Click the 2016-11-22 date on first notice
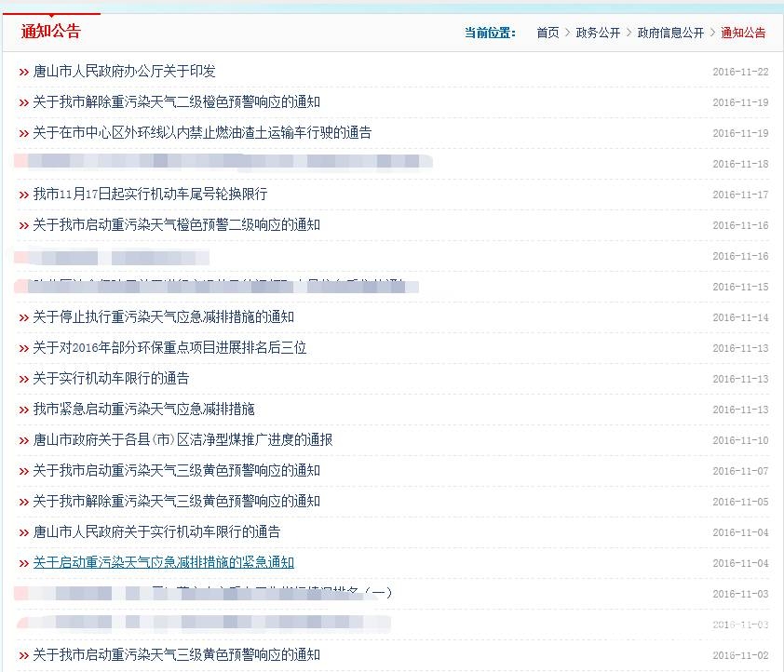 coord(740,72)
